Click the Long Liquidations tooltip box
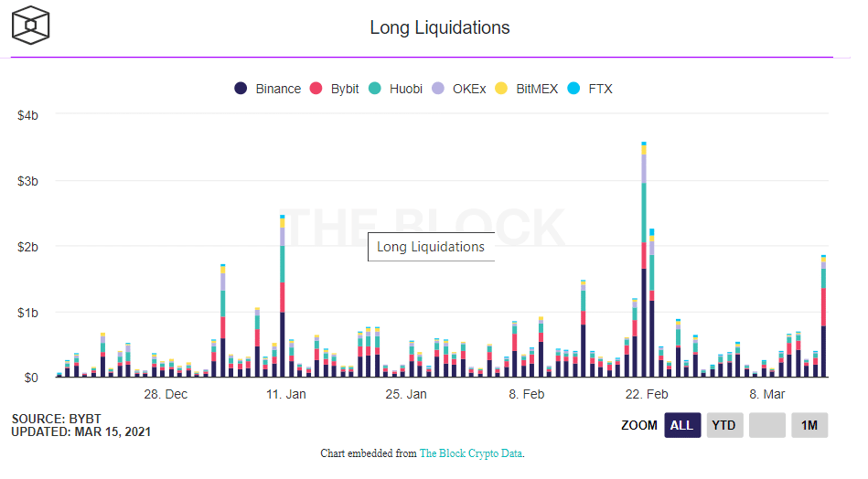868x479 pixels. pyautogui.click(x=431, y=247)
